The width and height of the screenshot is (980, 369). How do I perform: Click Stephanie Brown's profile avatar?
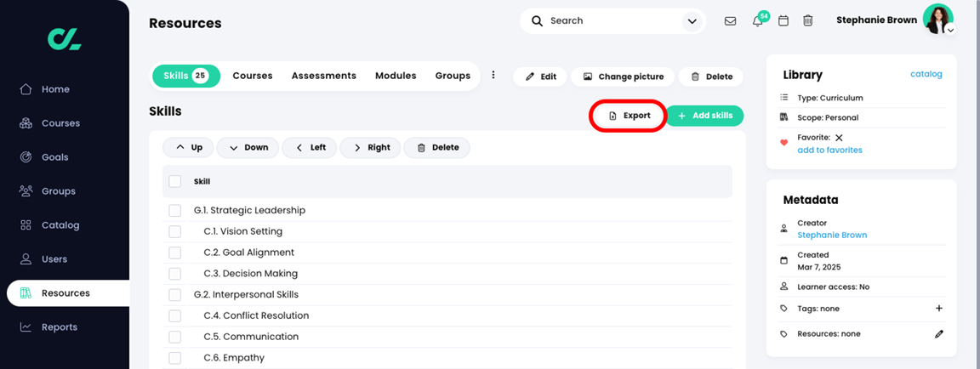(937, 19)
